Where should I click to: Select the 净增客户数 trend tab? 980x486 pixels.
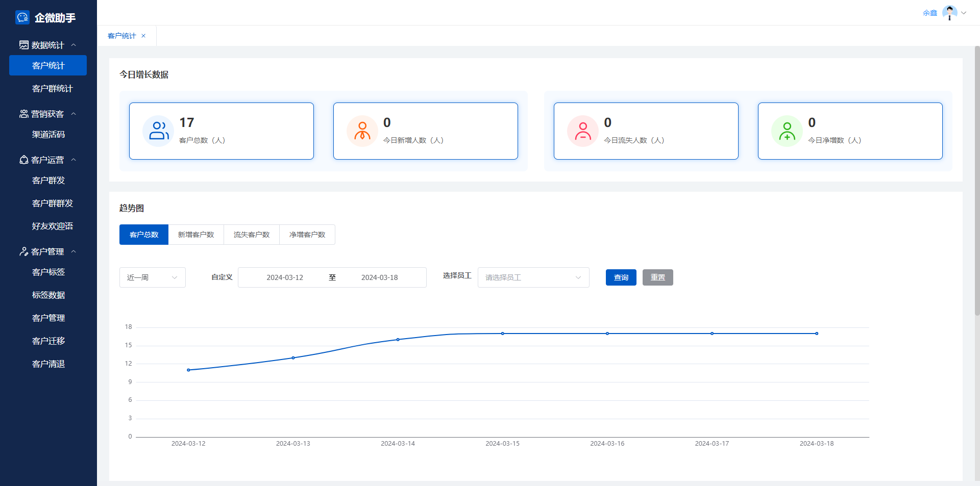click(x=307, y=235)
